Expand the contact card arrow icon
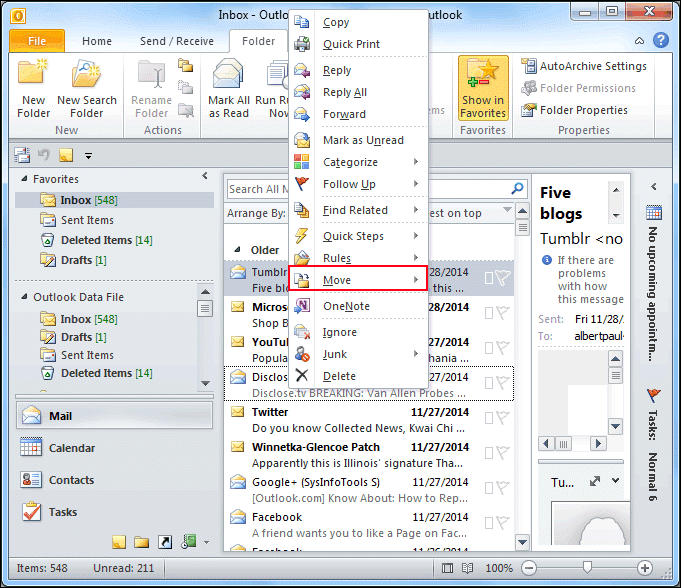This screenshot has height=588, width=681. click(595, 481)
